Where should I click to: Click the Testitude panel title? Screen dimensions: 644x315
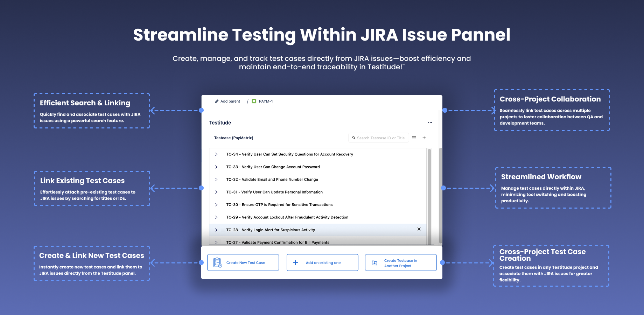pos(220,122)
